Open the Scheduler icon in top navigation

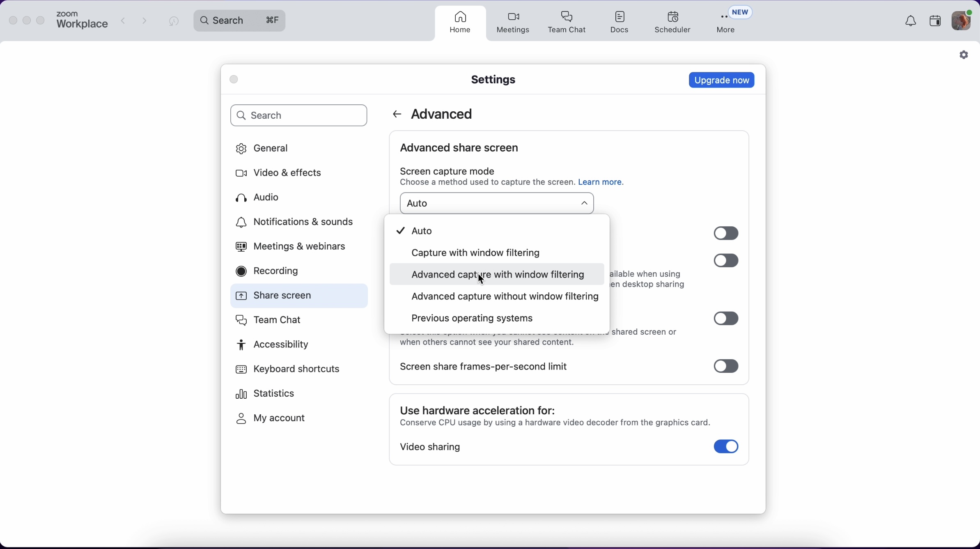[672, 22]
